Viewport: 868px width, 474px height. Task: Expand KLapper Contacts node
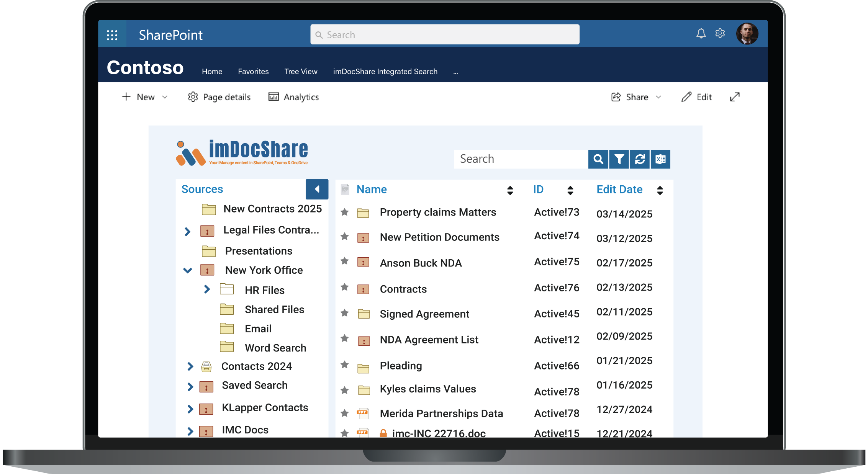tap(190, 409)
